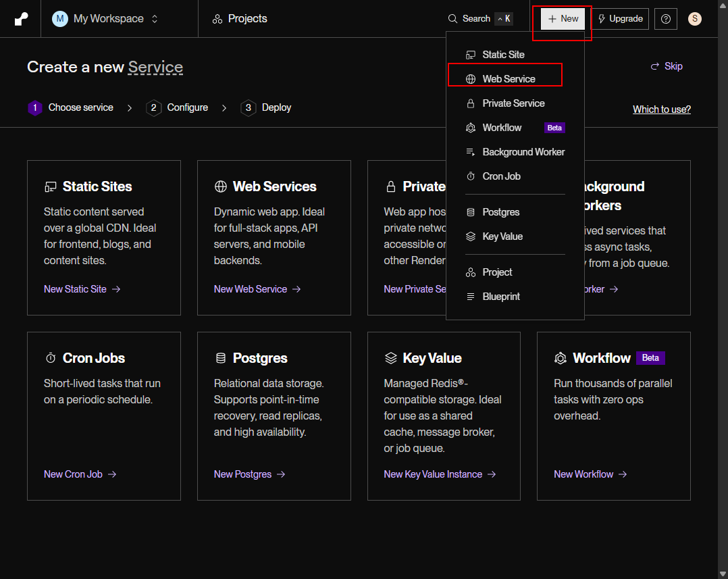Viewport: 728px width, 579px height.
Task: Click the Workflow card icon
Action: (x=561, y=358)
